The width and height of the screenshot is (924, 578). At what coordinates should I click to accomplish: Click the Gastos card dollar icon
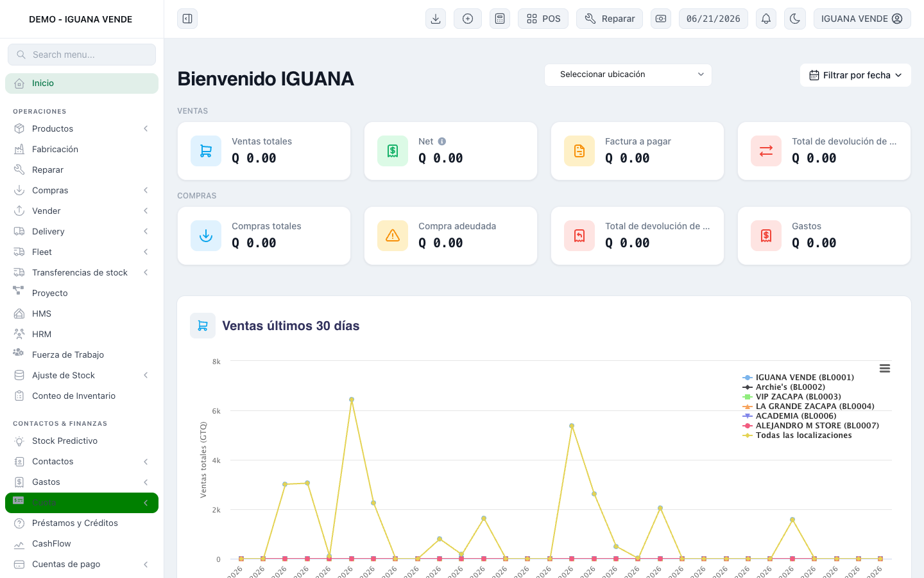766,236
